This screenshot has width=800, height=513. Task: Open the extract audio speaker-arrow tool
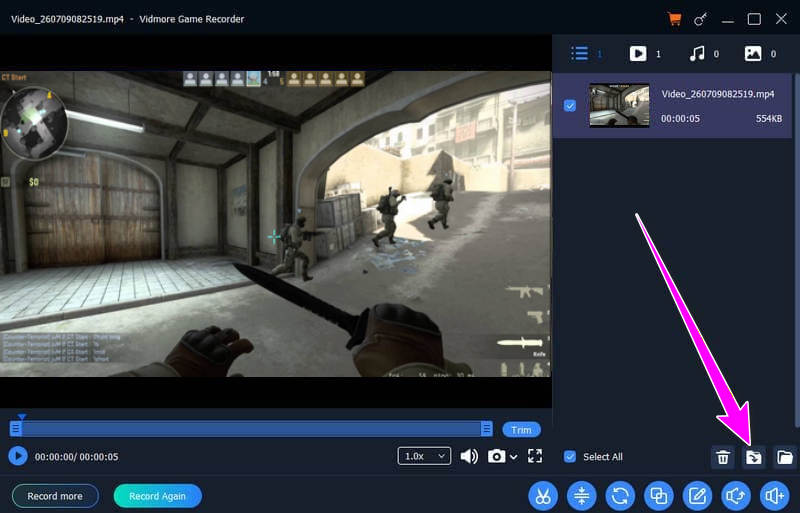(x=736, y=496)
